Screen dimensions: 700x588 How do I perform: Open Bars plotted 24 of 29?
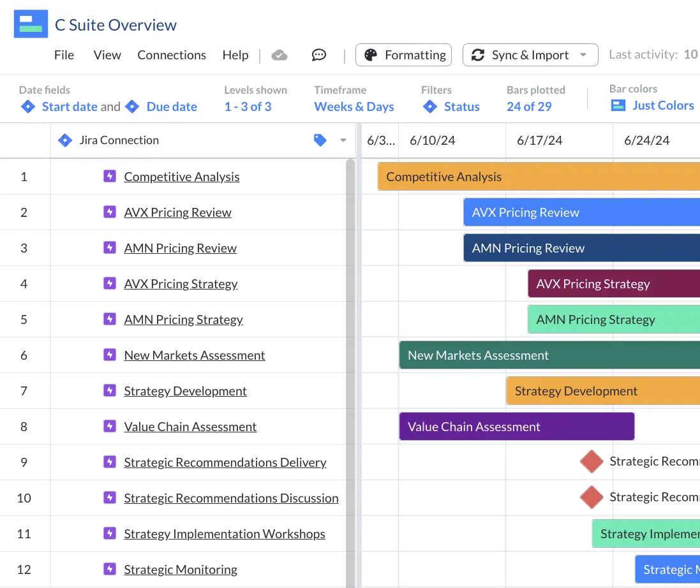pyautogui.click(x=529, y=107)
